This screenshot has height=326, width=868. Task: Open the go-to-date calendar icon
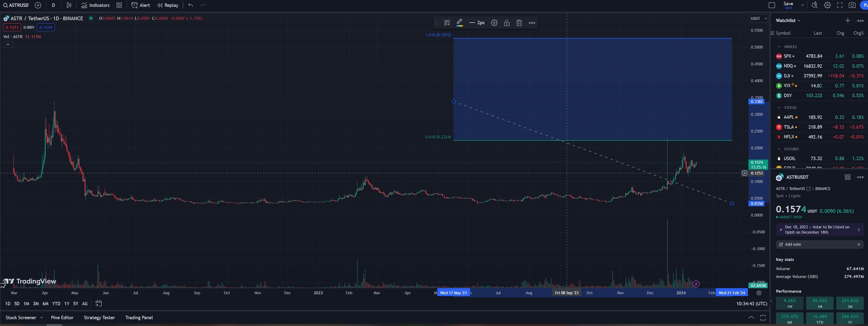click(x=98, y=303)
